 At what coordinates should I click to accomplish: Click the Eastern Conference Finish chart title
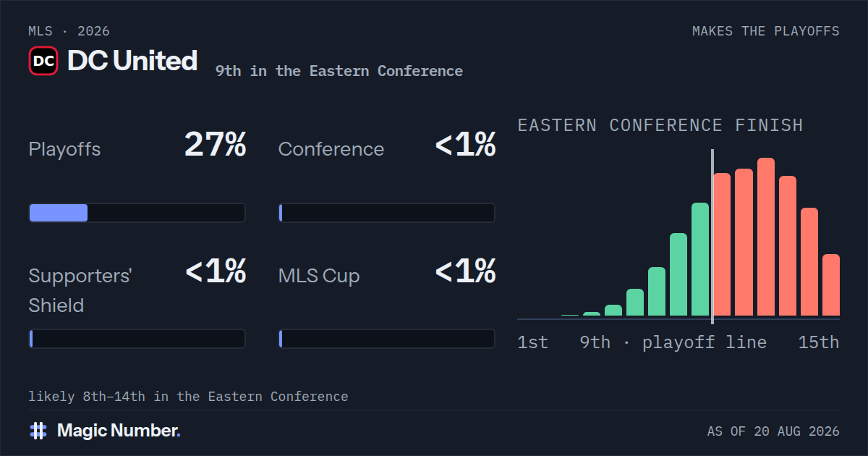point(660,125)
